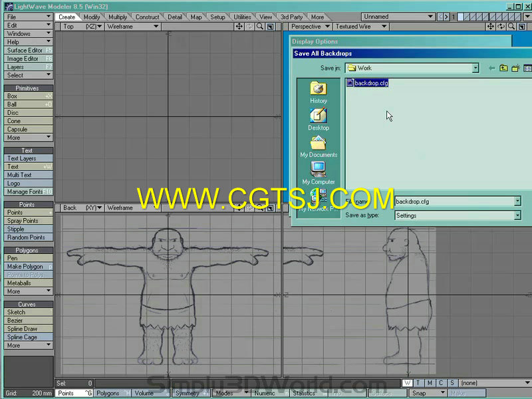Open the Unnamed object dropdown
The image size is (532, 399).
(x=398, y=17)
